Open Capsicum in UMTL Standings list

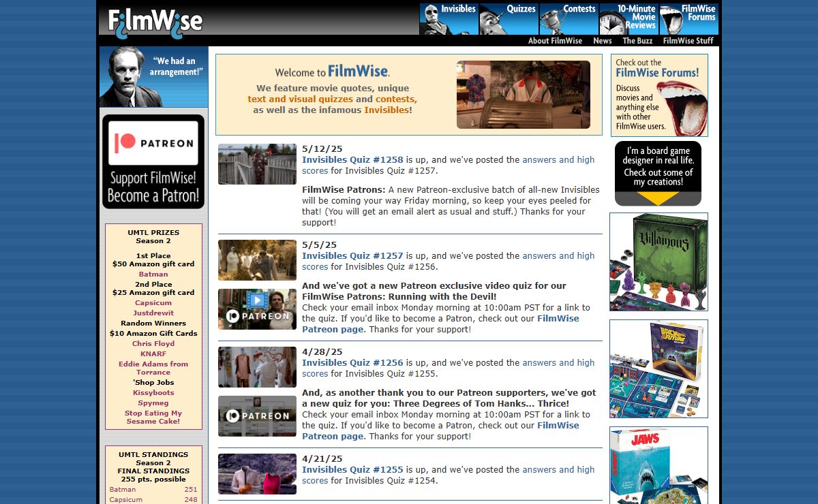point(126,499)
